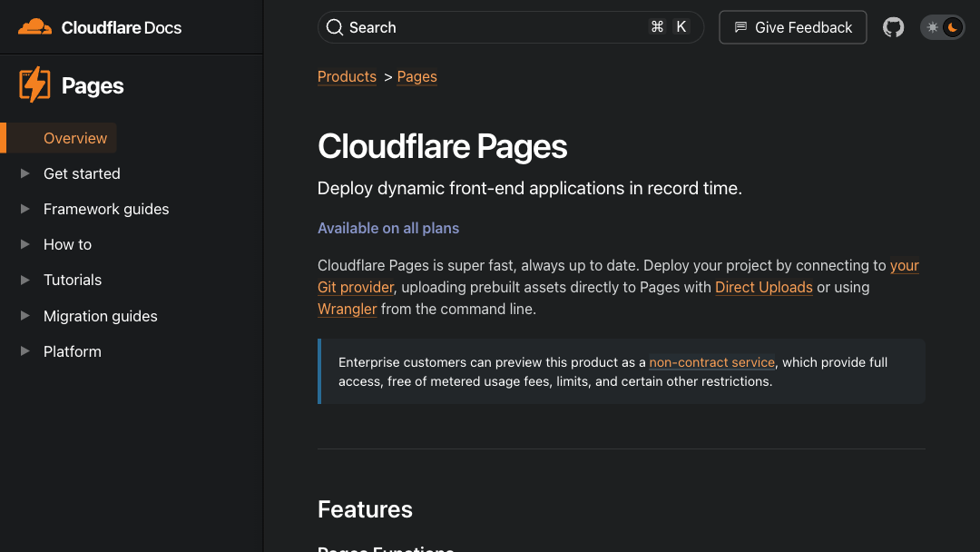Image resolution: width=980 pixels, height=552 pixels.
Task: Expand the Platform arrow
Action: (x=25, y=351)
